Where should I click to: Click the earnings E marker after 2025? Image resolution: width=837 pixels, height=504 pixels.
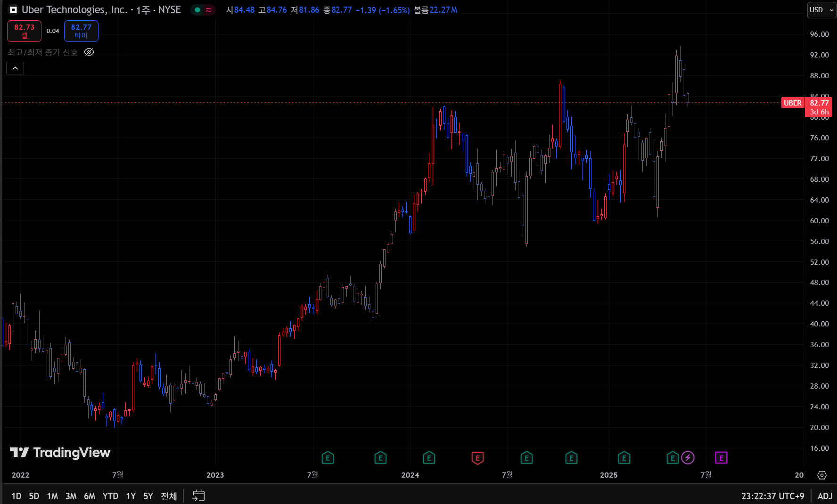[x=624, y=458]
